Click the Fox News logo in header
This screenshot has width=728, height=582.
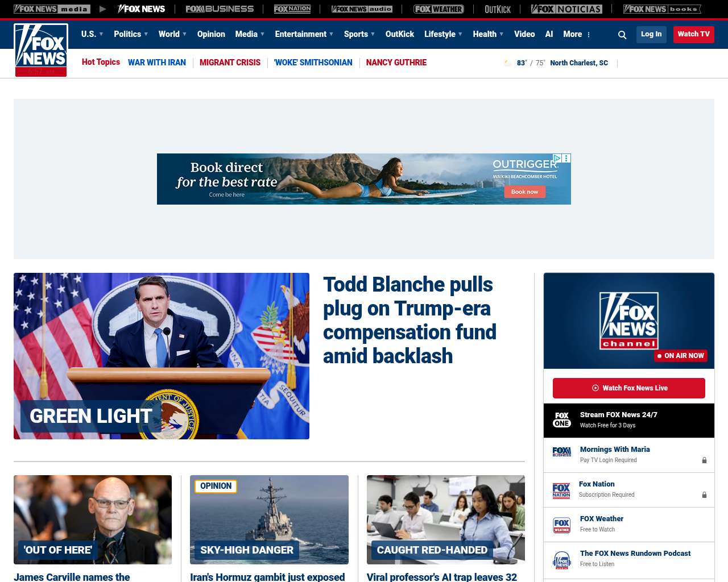click(x=41, y=50)
